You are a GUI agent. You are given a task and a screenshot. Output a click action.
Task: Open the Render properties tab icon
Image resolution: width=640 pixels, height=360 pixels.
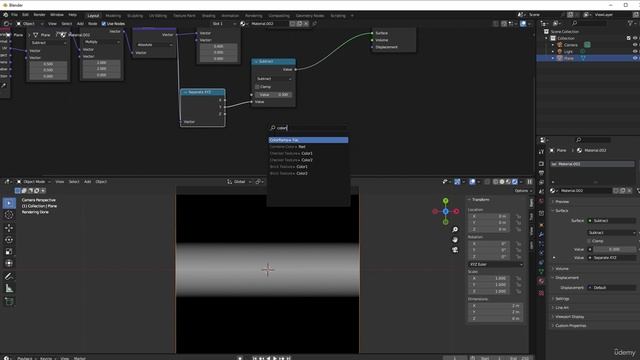pyautogui.click(x=541, y=164)
